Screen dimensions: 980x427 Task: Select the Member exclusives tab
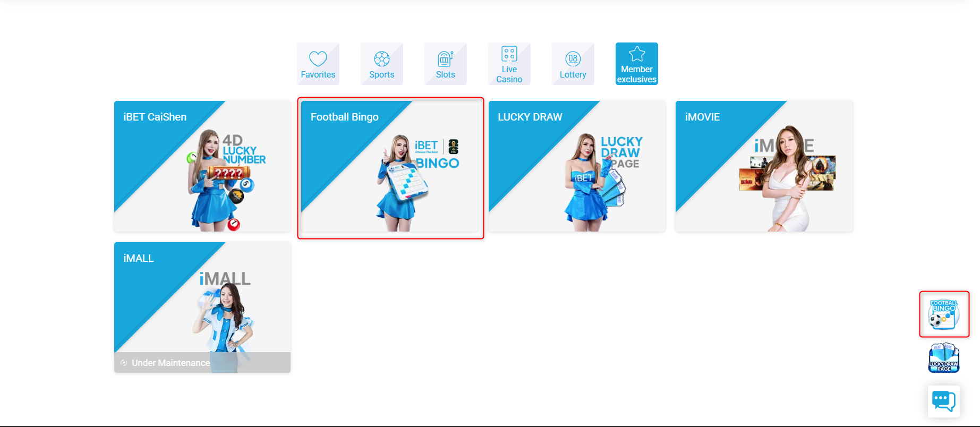pos(636,64)
